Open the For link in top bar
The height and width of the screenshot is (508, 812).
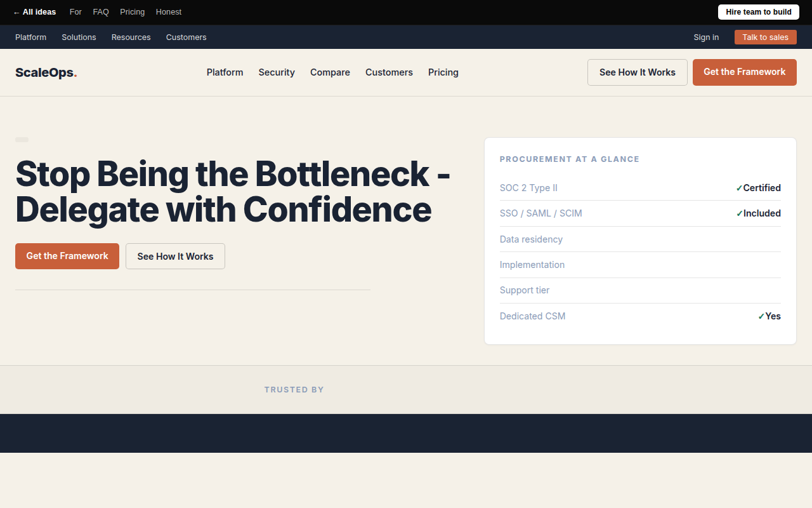click(75, 12)
